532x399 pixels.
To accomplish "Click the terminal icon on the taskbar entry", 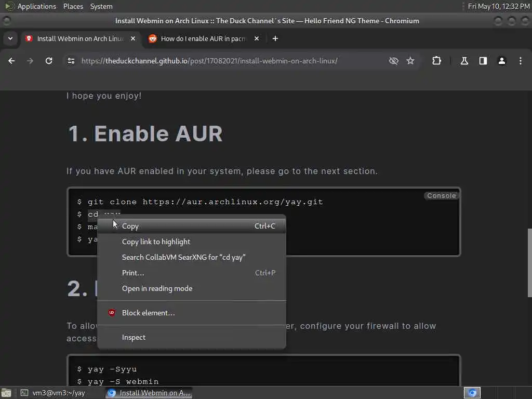I will [x=24, y=393].
